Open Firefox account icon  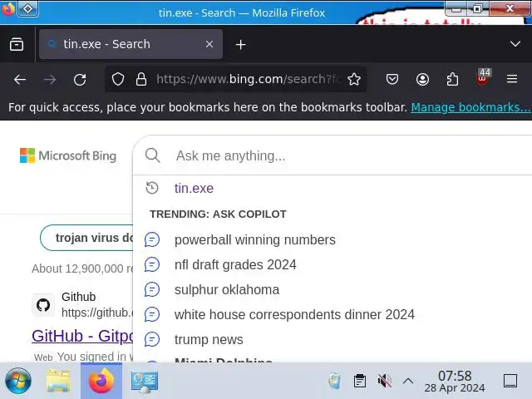422,80
